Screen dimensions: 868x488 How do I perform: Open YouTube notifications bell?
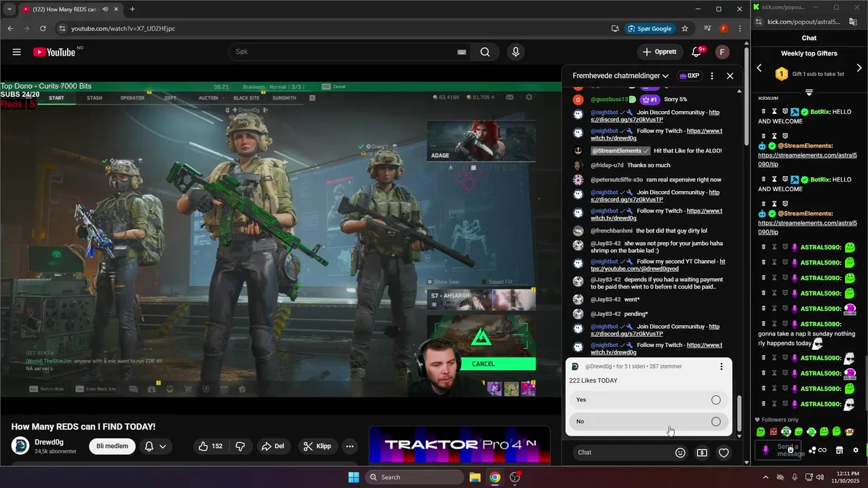696,52
